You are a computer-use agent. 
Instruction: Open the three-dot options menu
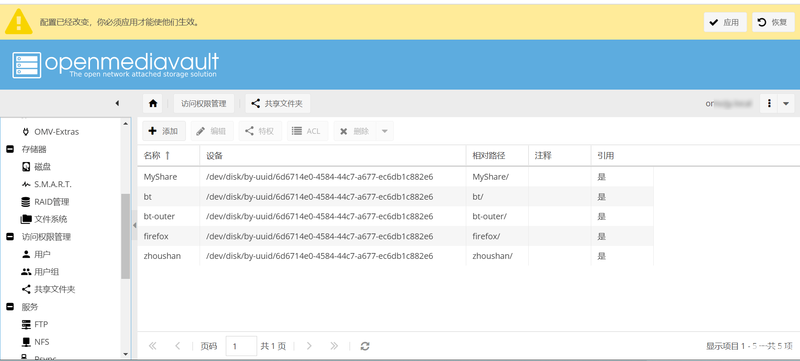769,104
